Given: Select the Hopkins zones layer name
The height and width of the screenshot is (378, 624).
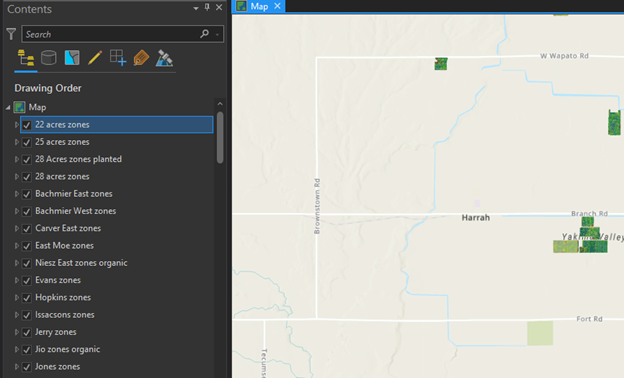Looking at the screenshot, I should 63,297.
